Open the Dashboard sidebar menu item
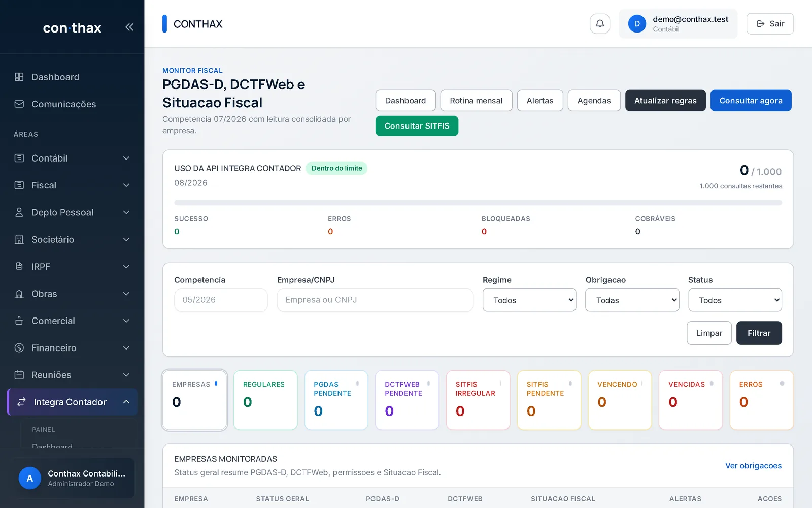Viewport: 812px width, 508px height. pos(72,77)
